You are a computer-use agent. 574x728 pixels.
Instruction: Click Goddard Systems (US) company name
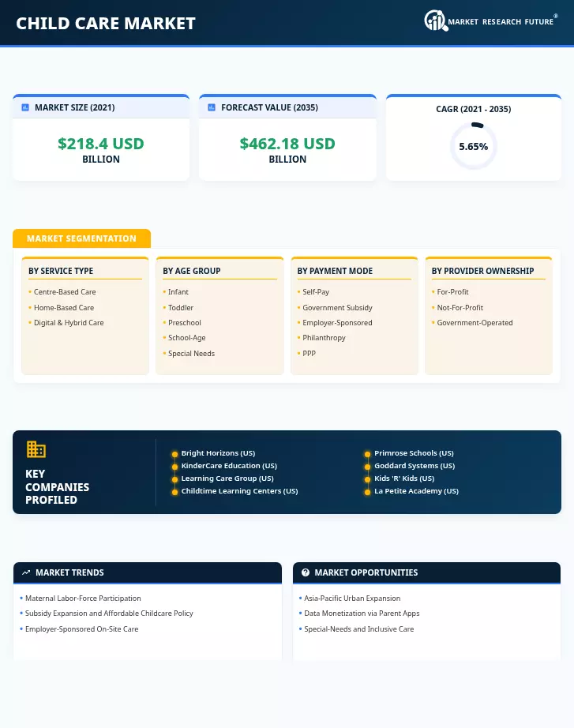click(x=415, y=466)
